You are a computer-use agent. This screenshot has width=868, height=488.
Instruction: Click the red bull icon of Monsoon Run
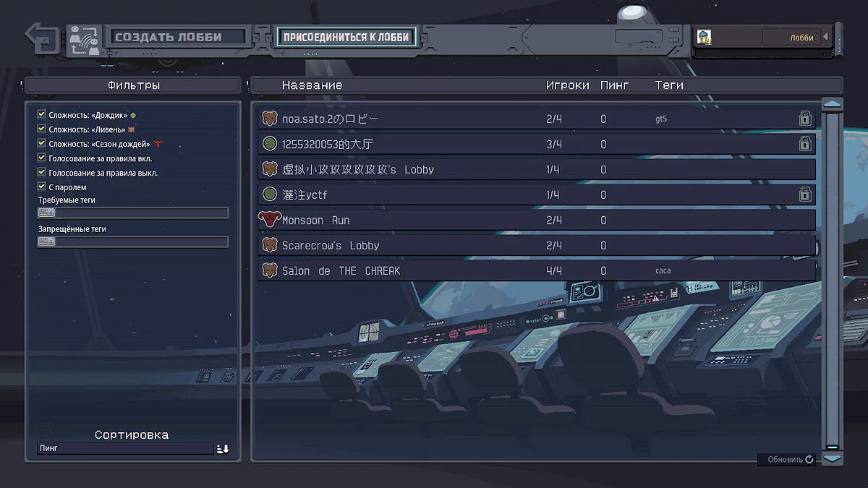click(269, 219)
